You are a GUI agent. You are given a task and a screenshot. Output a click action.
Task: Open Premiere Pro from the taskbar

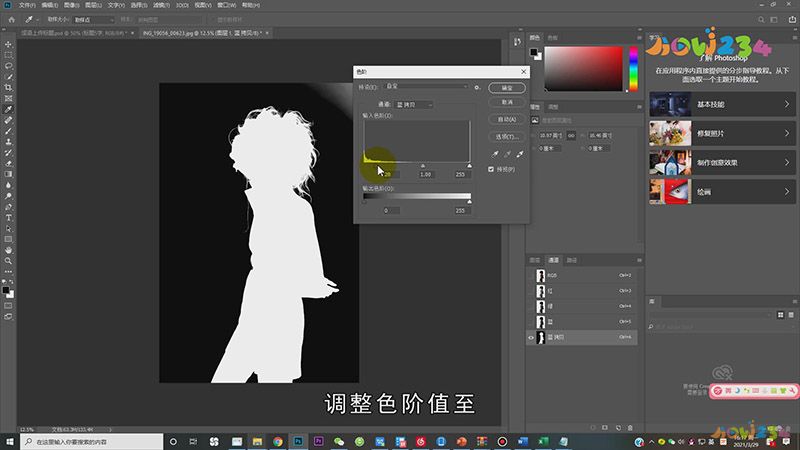point(318,441)
